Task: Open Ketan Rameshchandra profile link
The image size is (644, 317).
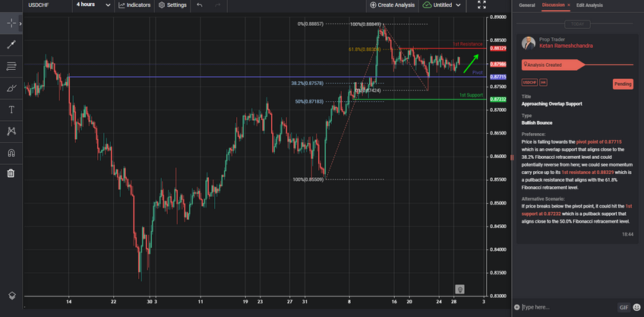Action: pos(566,46)
